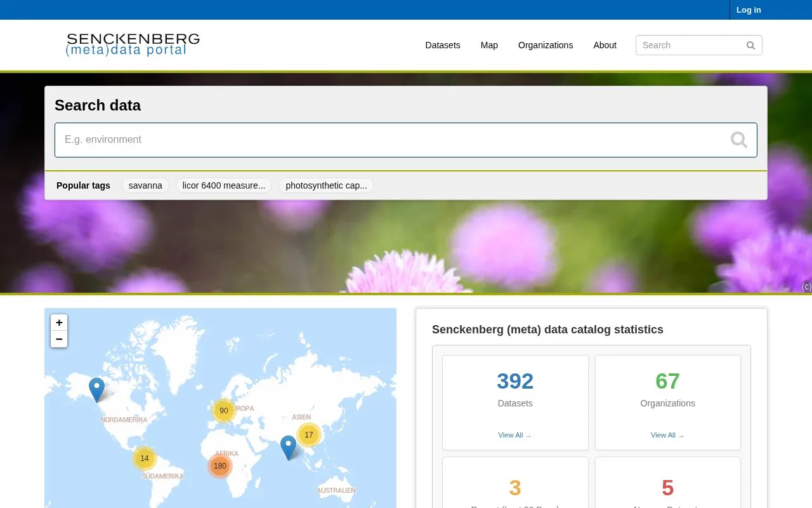Viewport: 812px width, 508px height.
Task: Click the red number 5 statistic
Action: (667, 488)
